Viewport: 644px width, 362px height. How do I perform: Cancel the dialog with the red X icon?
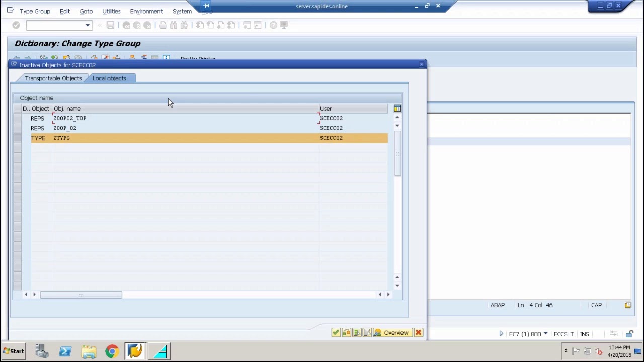pos(418,333)
